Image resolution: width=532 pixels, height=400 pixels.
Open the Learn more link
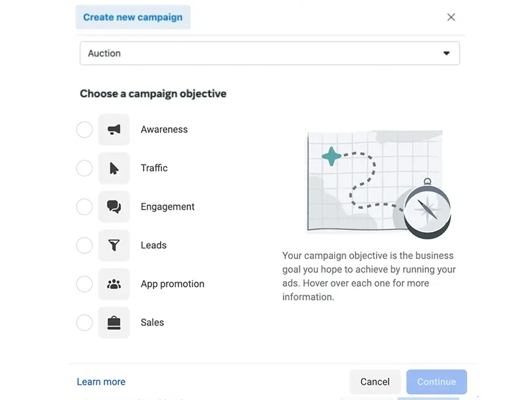point(100,381)
